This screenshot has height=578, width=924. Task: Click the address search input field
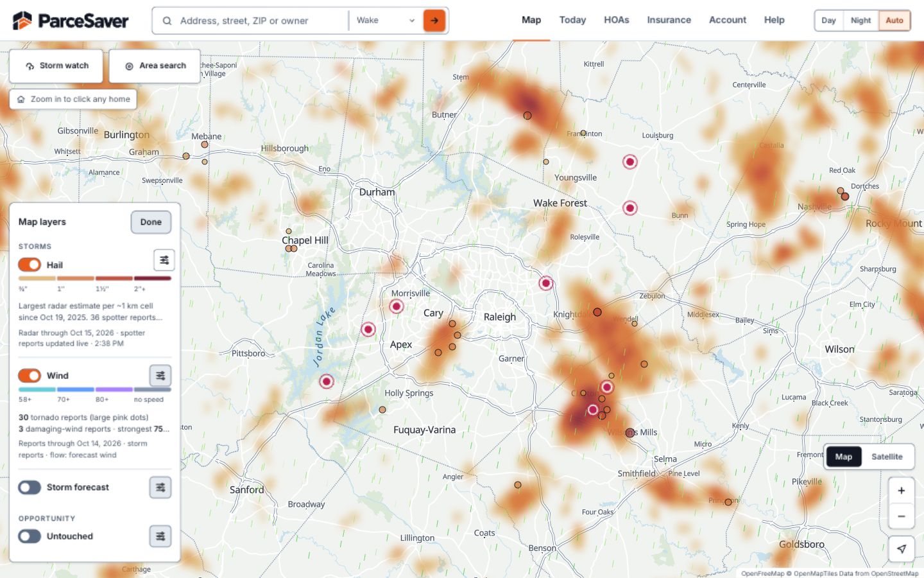coord(262,21)
